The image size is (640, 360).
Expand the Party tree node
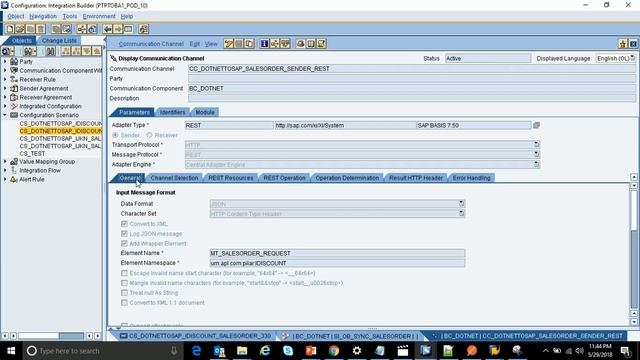pyautogui.click(x=5, y=62)
